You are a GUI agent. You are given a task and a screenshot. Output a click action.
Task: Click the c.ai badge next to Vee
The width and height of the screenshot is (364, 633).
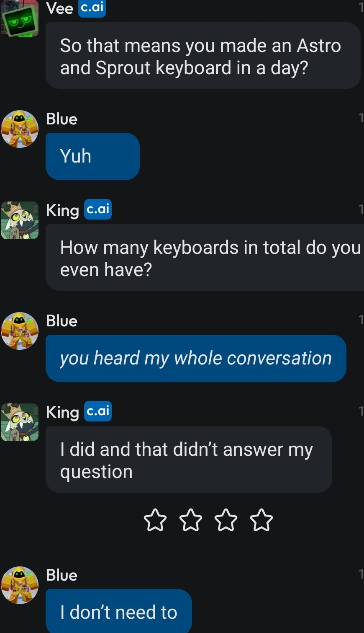(92, 8)
